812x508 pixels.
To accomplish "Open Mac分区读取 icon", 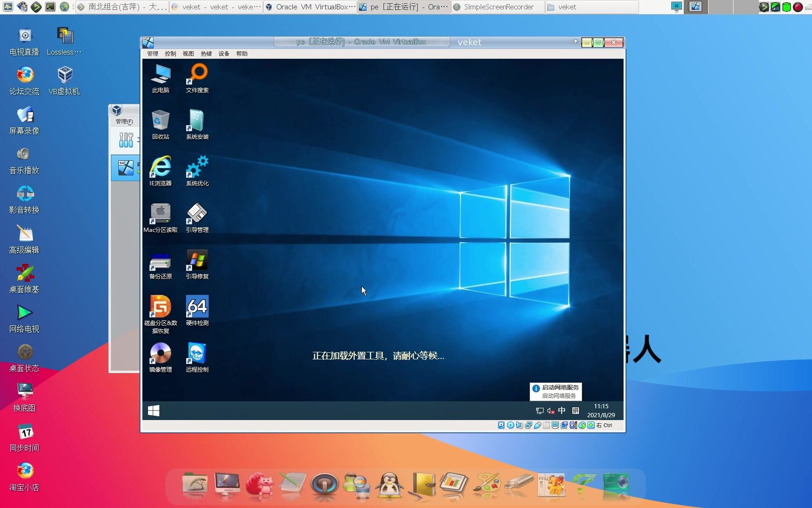I will (161, 218).
